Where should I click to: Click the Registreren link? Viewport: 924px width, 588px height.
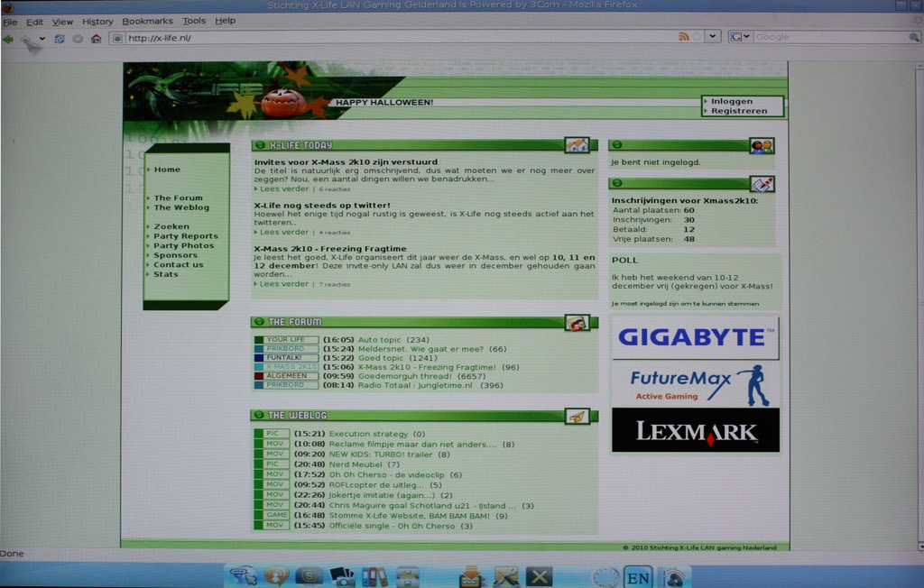[x=739, y=111]
